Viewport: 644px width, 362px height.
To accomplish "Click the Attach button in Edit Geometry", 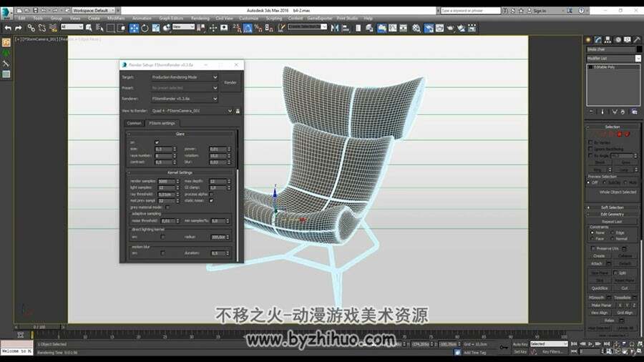I will click(x=597, y=263).
